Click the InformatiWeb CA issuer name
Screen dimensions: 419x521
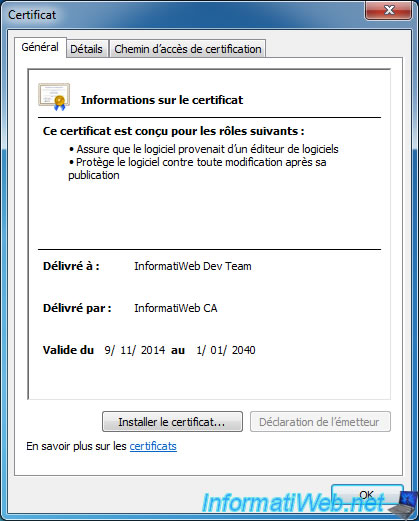pyautogui.click(x=176, y=308)
